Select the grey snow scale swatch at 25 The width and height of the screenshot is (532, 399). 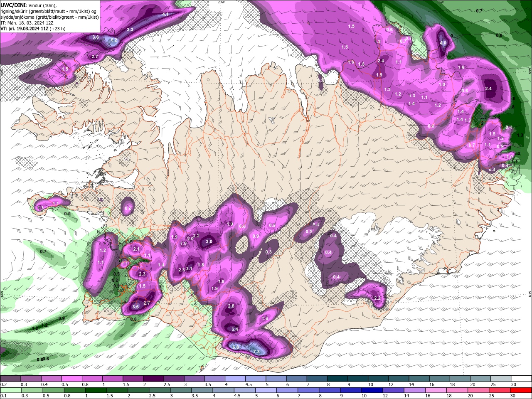pyautogui.click(x=501, y=379)
